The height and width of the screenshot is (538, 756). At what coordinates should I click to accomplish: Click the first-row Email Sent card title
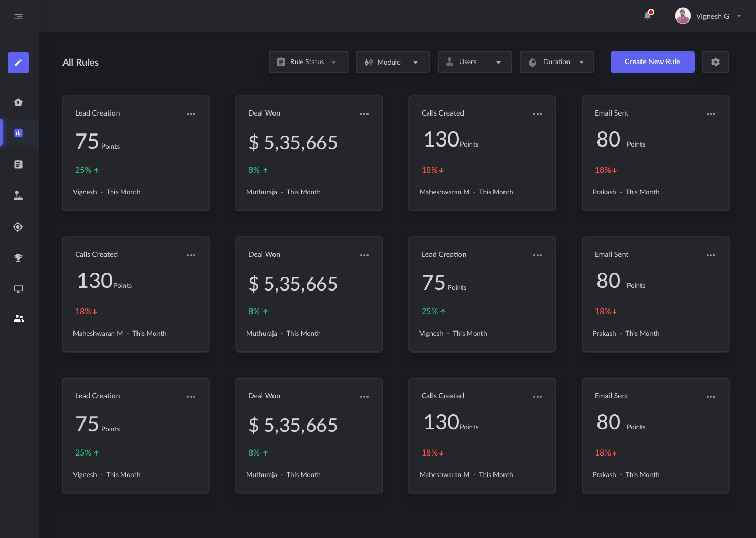[x=612, y=113]
